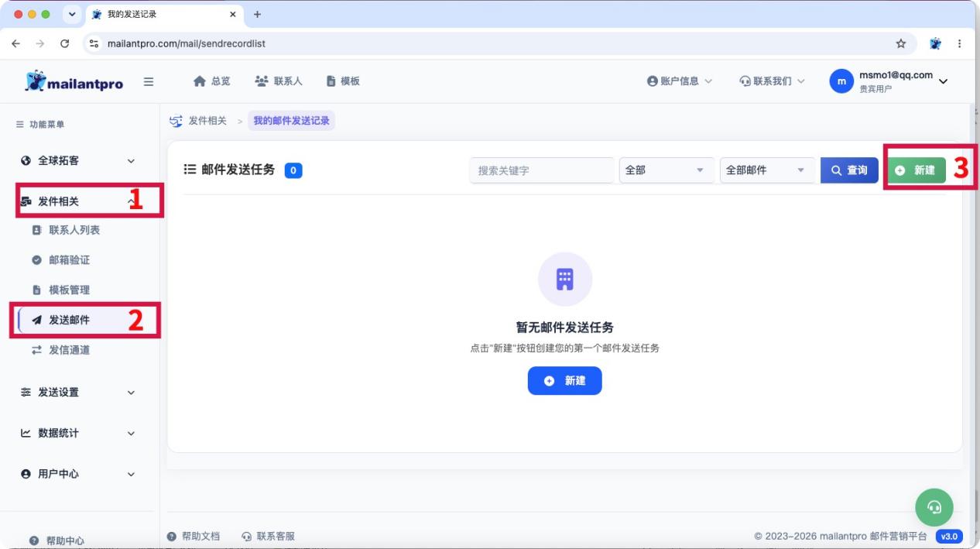Focus the 搜索关键字 search field

point(542,170)
